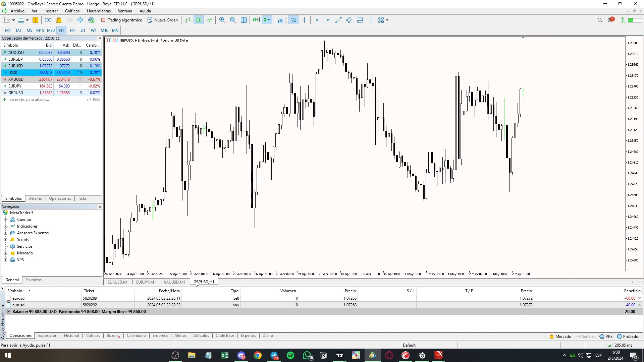
Task: Switch chart to bar chart icon
Action: [188, 20]
